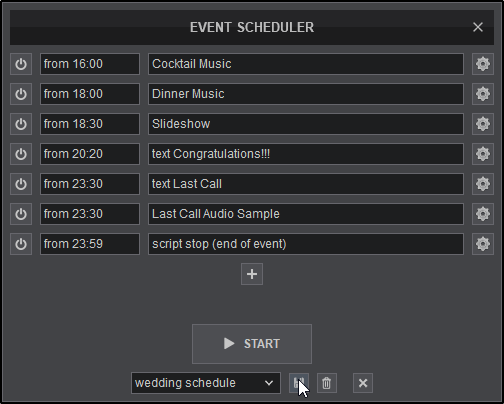Open settings gear for Slideshow event

click(x=483, y=124)
